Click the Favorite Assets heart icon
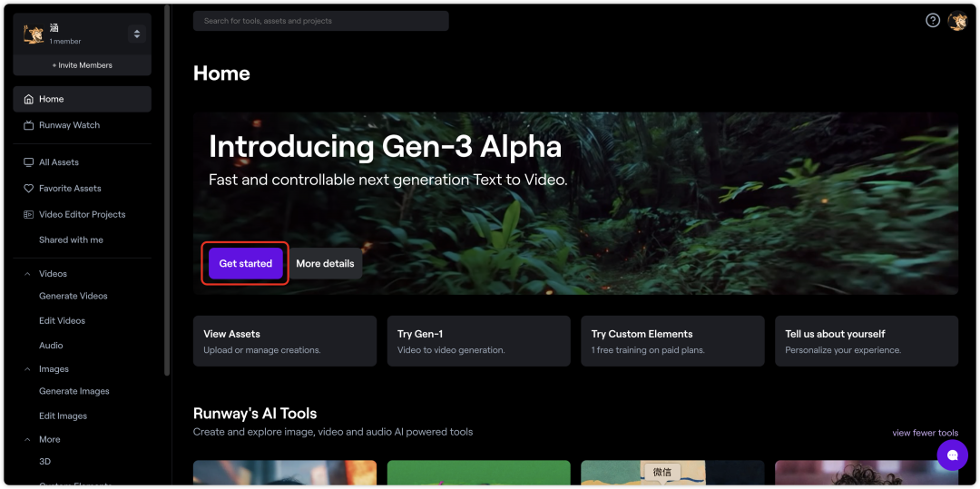Viewport: 980px width, 489px height. coord(29,189)
